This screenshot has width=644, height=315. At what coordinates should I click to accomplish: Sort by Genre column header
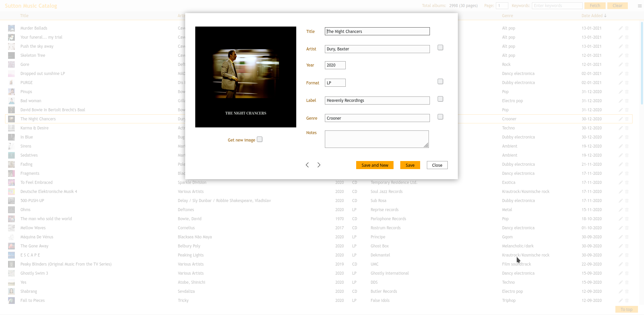(x=507, y=16)
